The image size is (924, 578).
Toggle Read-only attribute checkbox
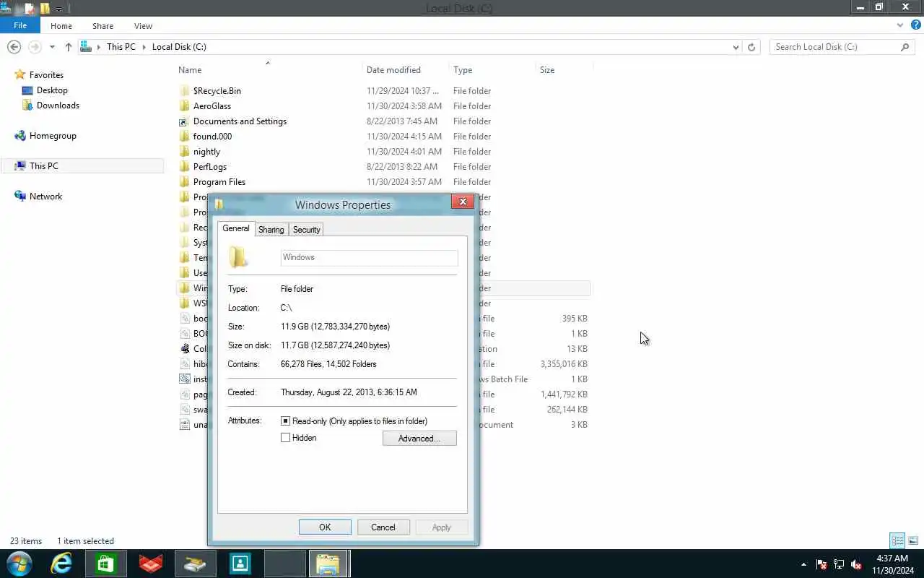tap(286, 421)
